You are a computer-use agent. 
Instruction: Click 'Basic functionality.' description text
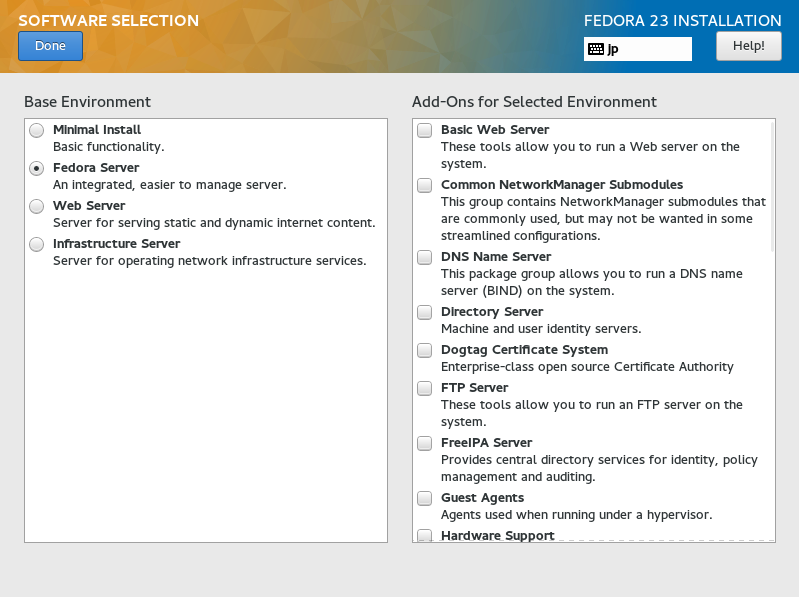[x=109, y=147]
